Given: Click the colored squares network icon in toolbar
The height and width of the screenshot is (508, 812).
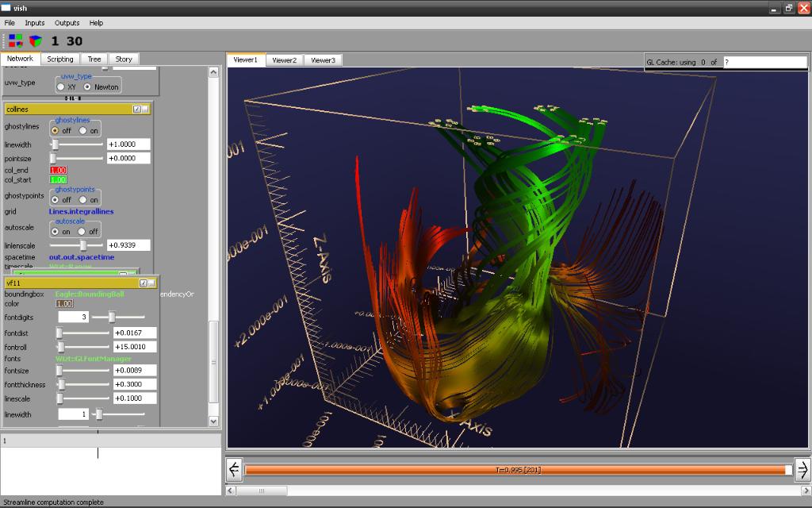Looking at the screenshot, I should tap(16, 40).
